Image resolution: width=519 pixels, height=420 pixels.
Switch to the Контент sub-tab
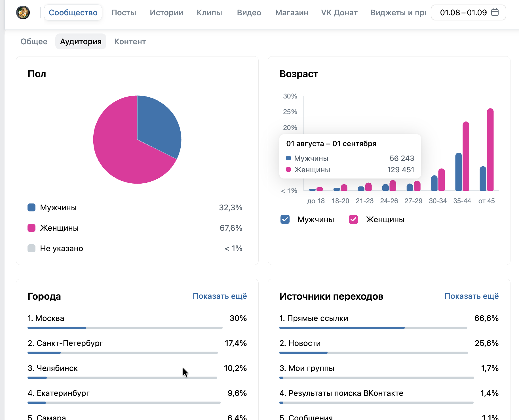[130, 41]
